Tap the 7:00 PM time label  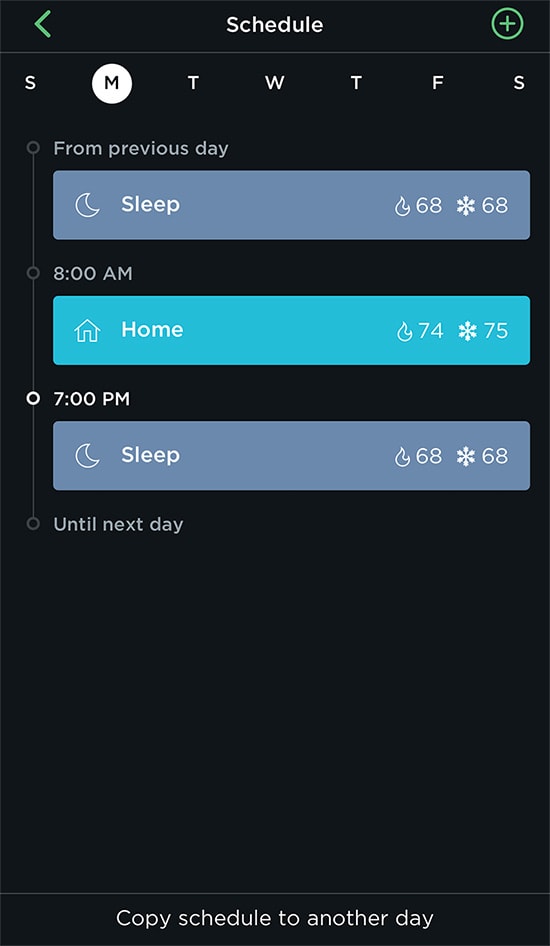pyautogui.click(x=92, y=399)
